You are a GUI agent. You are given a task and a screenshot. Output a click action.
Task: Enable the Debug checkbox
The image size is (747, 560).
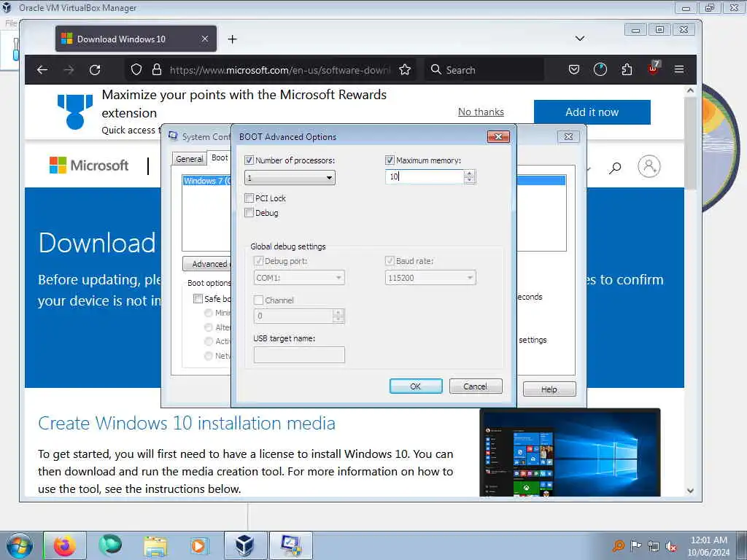249,213
